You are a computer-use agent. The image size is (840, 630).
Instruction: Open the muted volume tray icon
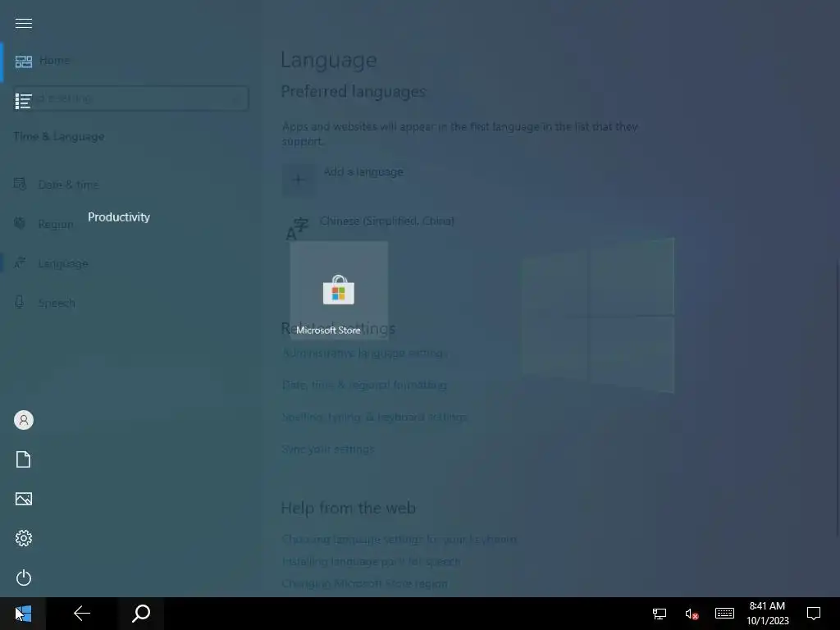[692, 614]
